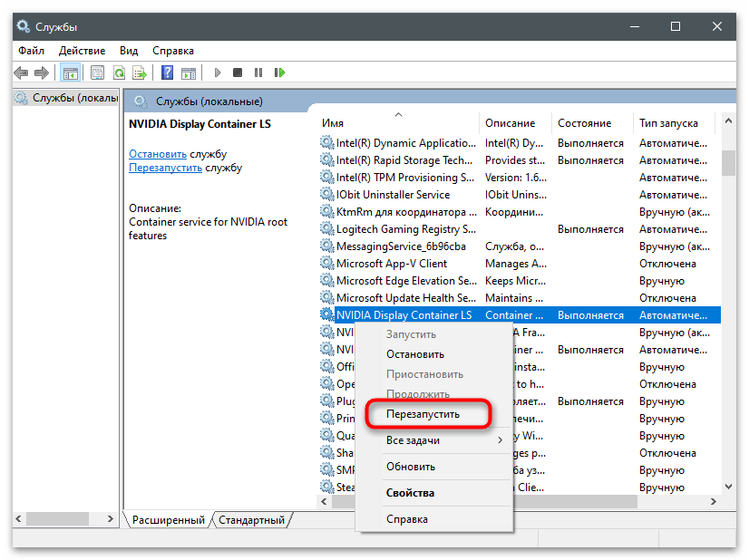Click the Forward arrow toolbar icon

tap(42, 72)
